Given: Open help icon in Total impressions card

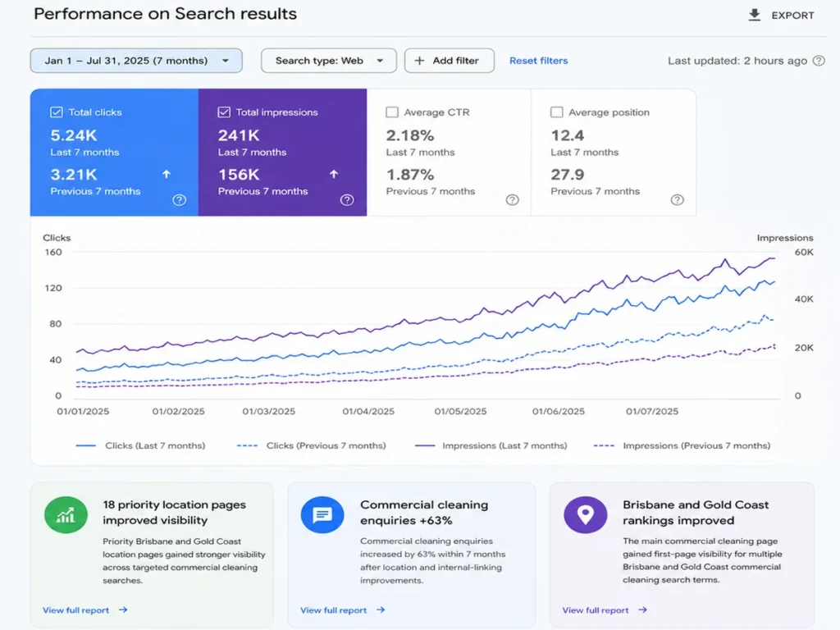Looking at the screenshot, I should coord(347,200).
